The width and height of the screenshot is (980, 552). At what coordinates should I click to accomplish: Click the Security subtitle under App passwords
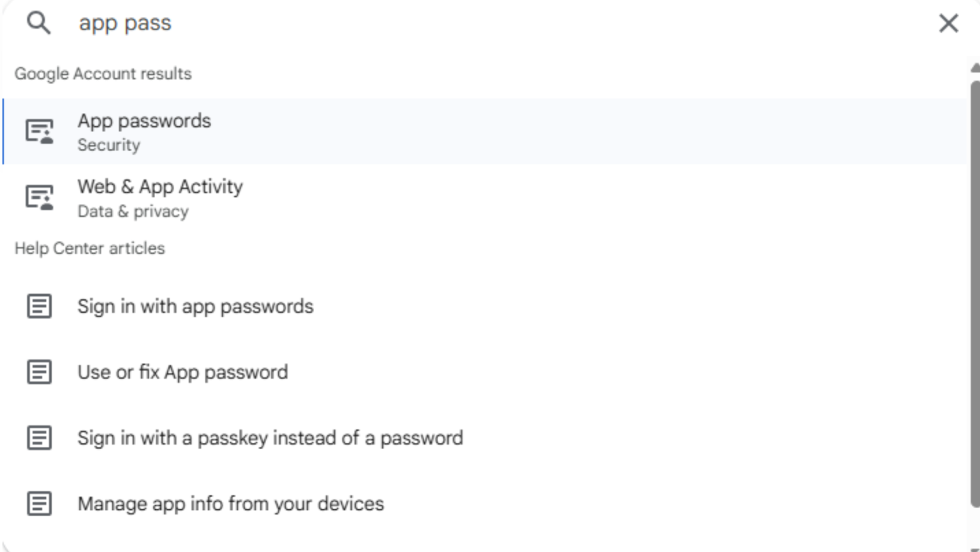pyautogui.click(x=108, y=145)
